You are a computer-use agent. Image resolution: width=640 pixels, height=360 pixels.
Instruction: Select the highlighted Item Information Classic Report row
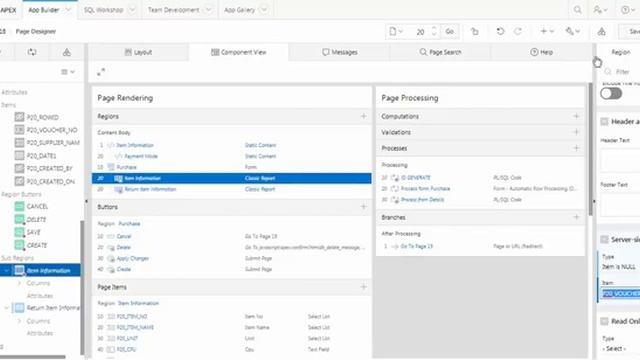[x=232, y=178]
